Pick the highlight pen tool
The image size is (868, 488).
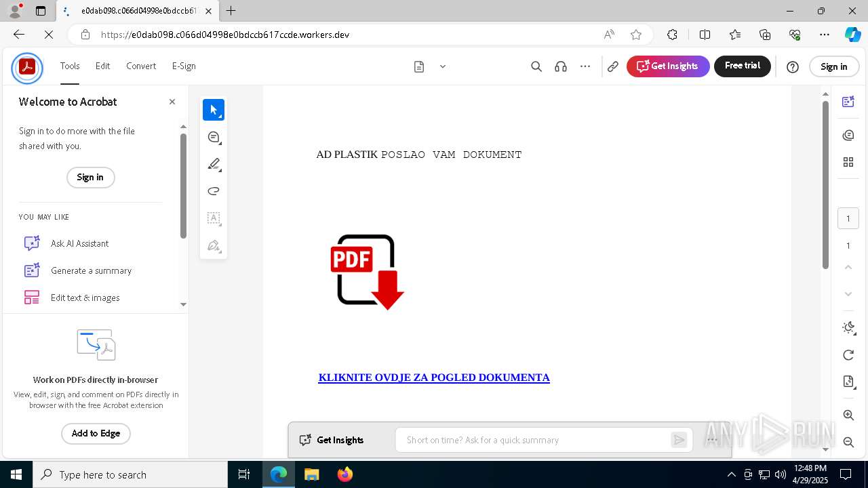(x=214, y=164)
